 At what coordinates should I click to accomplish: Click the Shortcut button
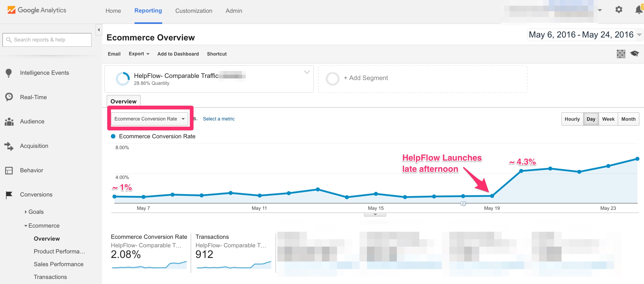(x=217, y=54)
